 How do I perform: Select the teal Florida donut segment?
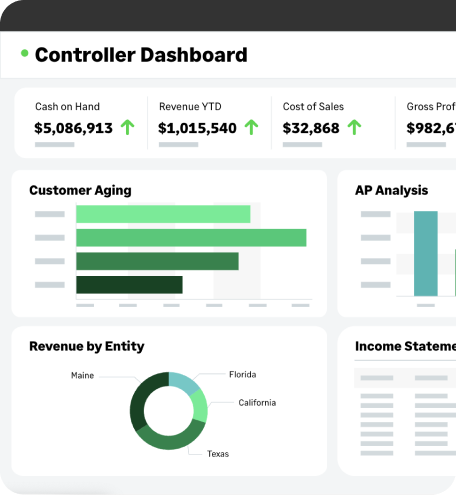click(x=183, y=382)
